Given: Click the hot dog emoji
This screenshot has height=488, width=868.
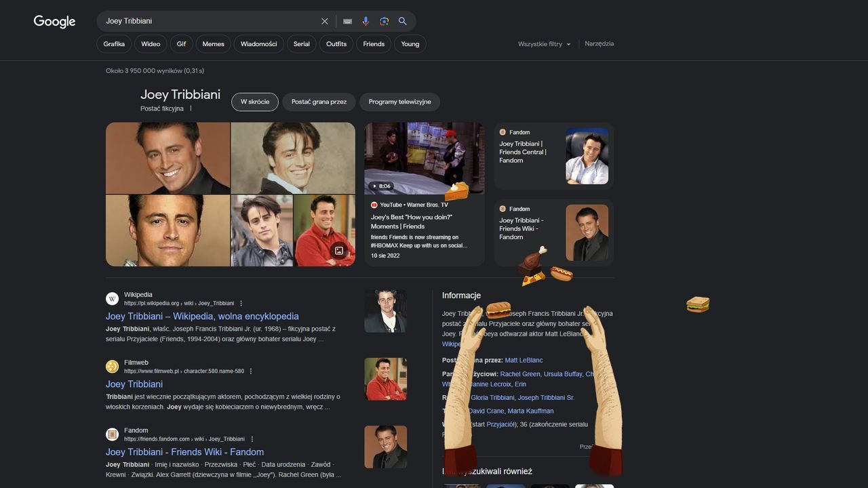Looking at the screenshot, I should click(x=561, y=274).
